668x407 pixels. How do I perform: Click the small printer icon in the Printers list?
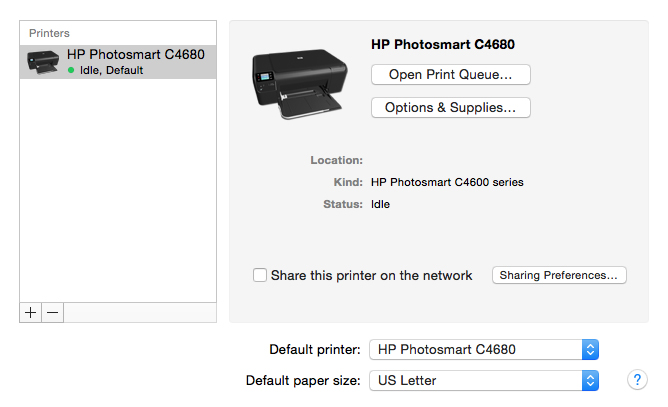click(45, 62)
